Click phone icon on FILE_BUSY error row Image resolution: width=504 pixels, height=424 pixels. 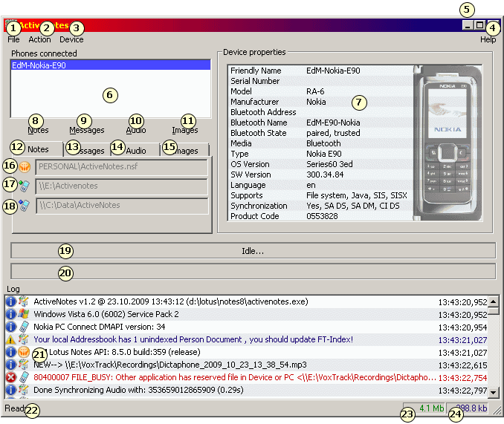pos(24,377)
